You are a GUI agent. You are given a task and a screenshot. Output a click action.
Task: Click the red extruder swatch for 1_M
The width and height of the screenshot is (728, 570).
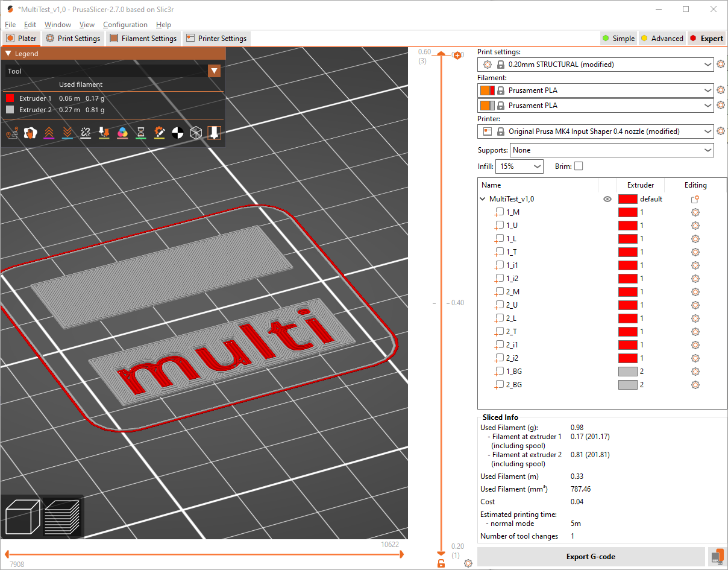628,212
